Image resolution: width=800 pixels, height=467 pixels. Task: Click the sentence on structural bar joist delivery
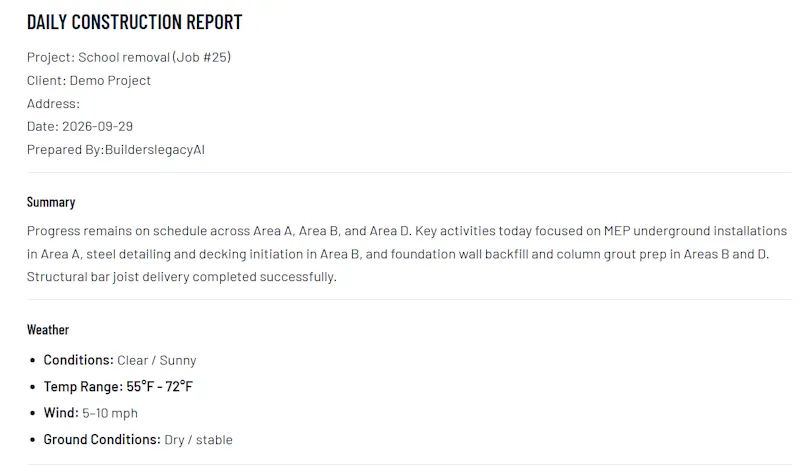coord(182,277)
